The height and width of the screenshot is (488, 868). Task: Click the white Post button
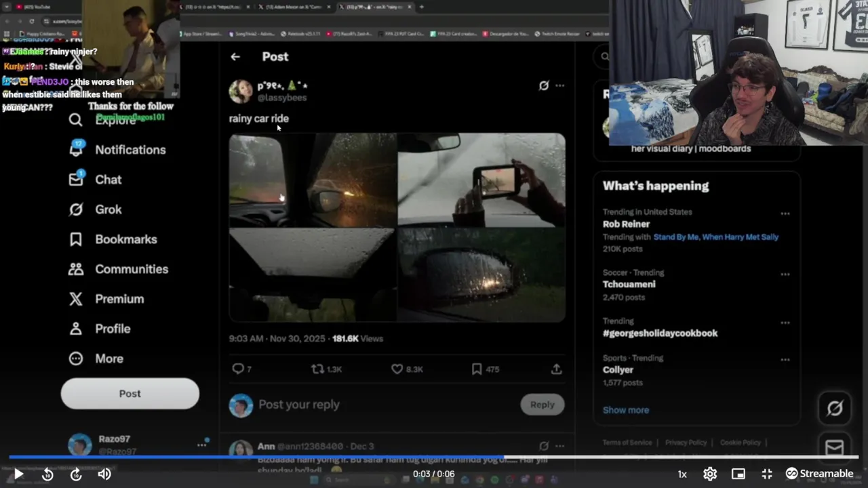click(130, 394)
